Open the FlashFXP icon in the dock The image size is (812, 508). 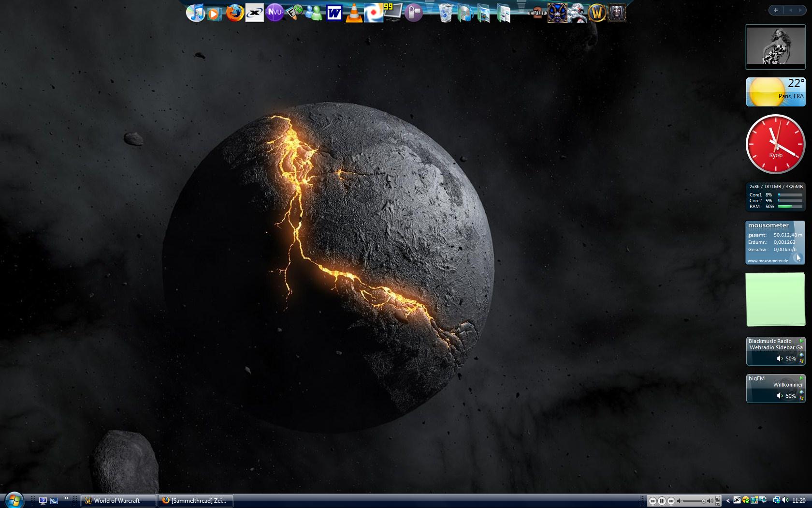click(x=294, y=13)
